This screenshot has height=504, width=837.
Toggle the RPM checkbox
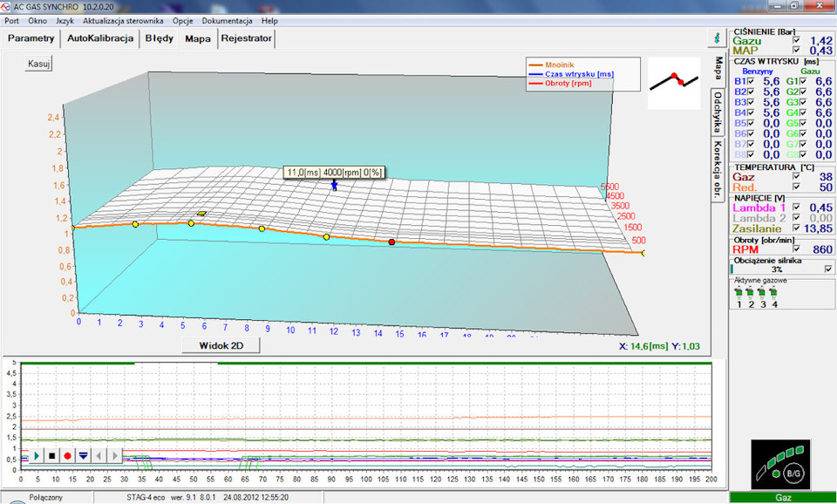796,249
